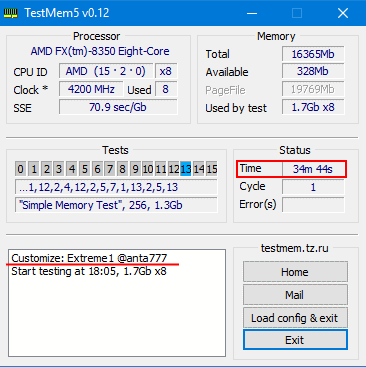
Task: Select test number 3 box
Action: [59, 169]
